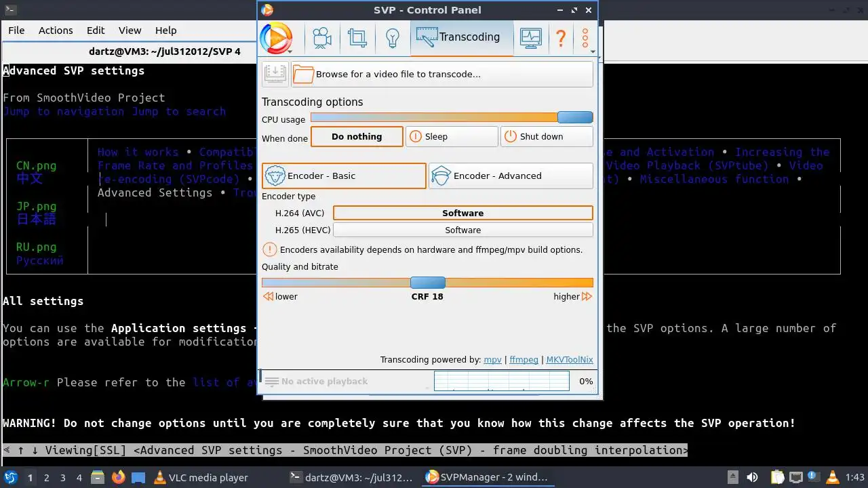This screenshot has width=868, height=488.
Task: Open the frame crop tab
Action: (x=357, y=38)
